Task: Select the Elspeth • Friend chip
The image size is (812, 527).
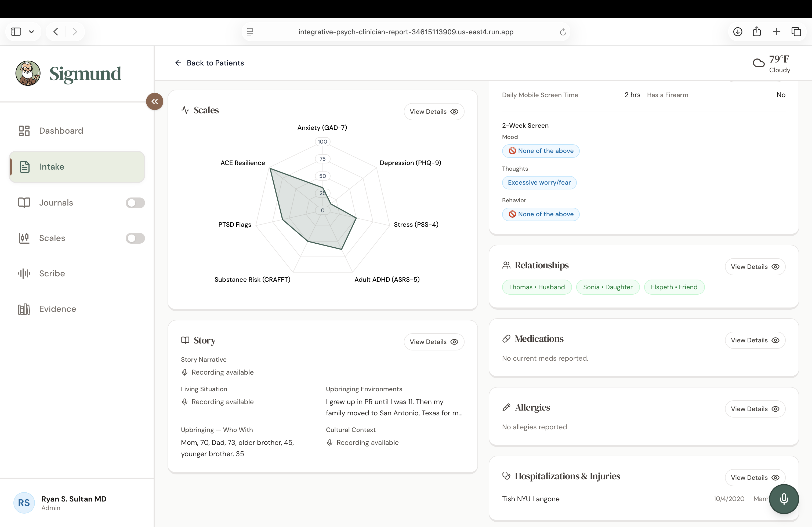Action: [x=674, y=287]
